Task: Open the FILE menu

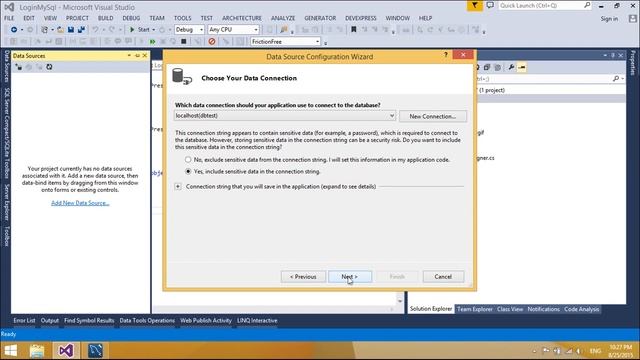Action: tap(9, 18)
